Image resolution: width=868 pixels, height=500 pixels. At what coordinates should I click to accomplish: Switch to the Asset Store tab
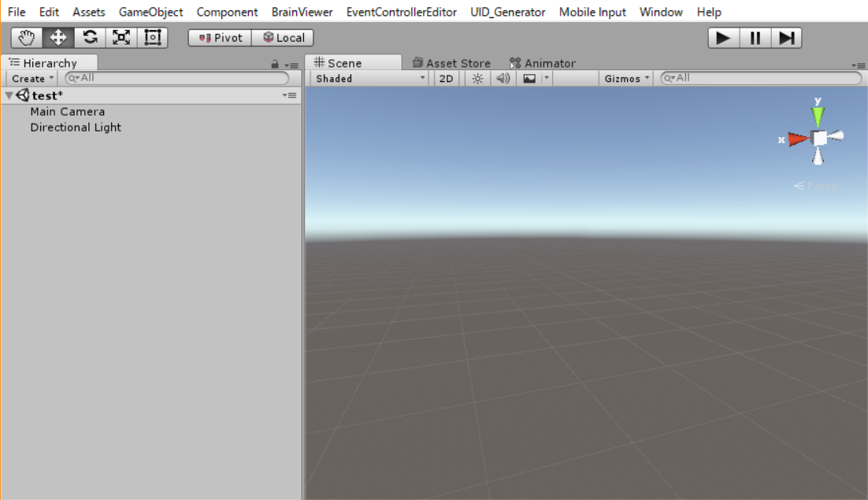point(451,63)
